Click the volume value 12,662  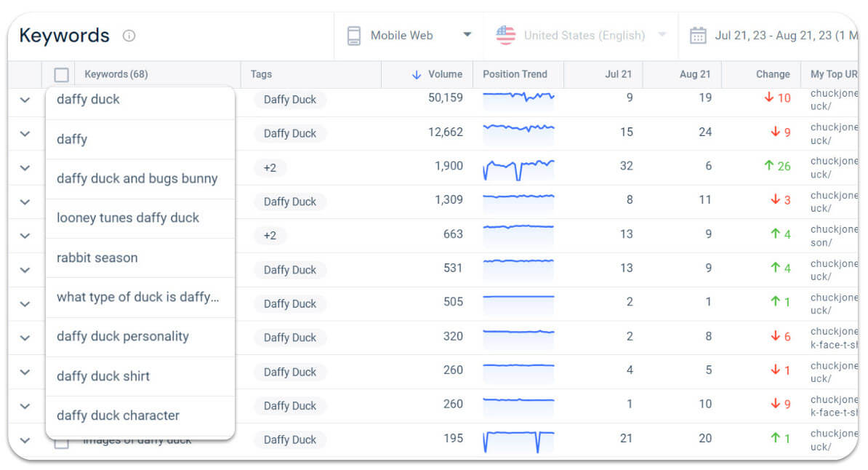click(445, 132)
